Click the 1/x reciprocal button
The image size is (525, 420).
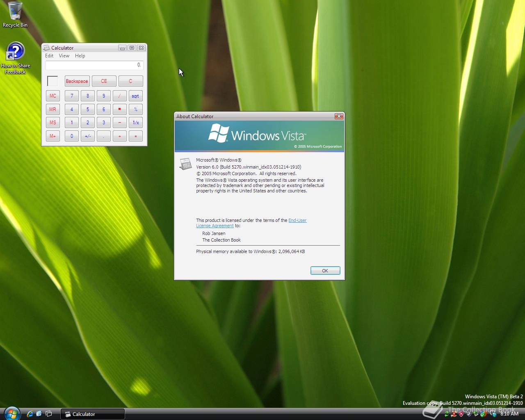point(136,123)
